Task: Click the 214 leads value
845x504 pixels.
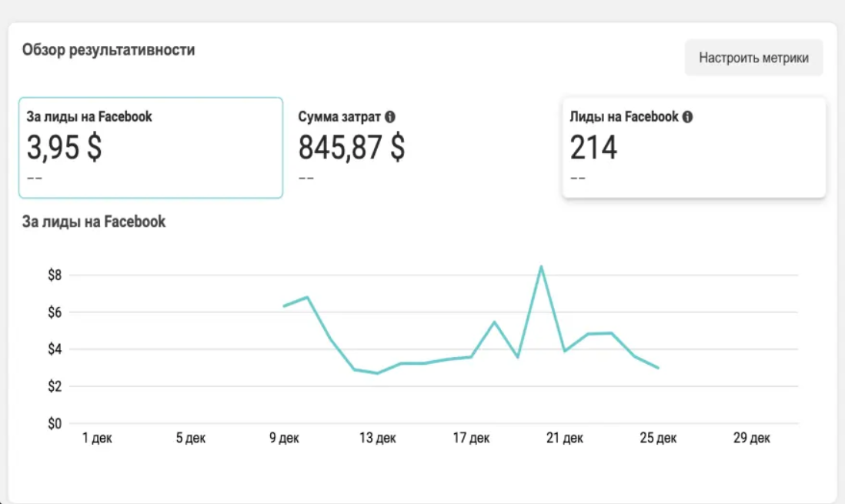Action: (x=593, y=148)
